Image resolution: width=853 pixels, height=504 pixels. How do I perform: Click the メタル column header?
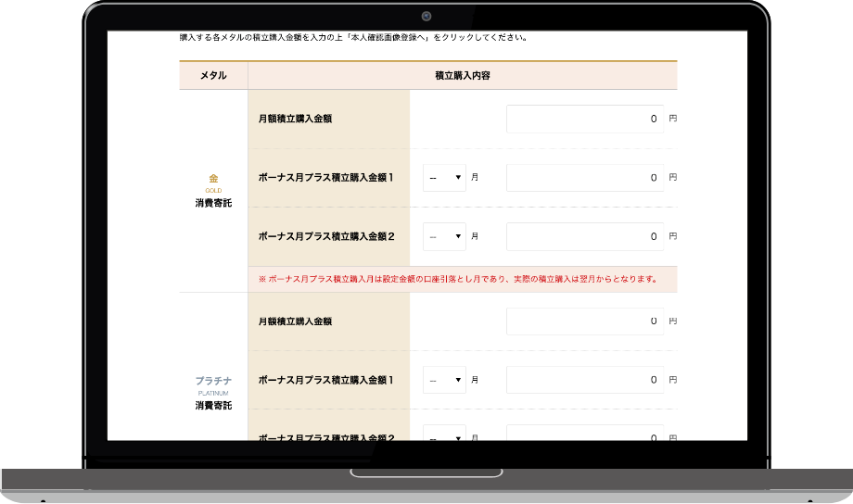[213, 75]
